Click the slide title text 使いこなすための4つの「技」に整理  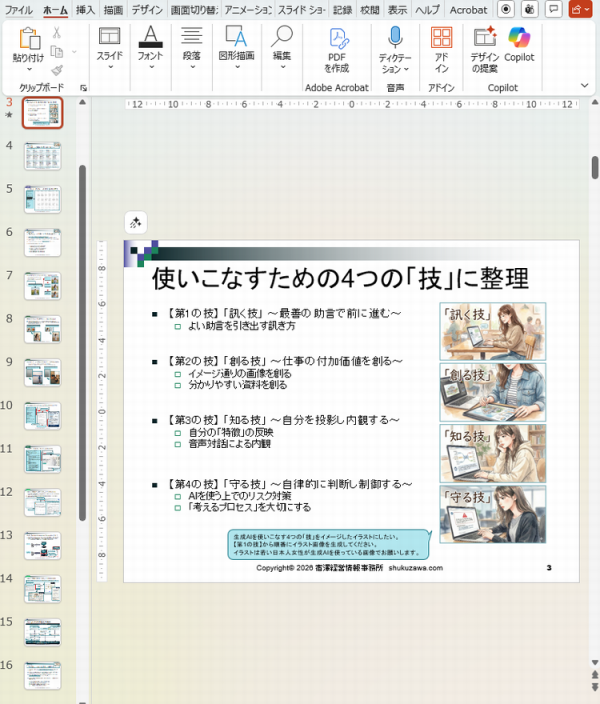click(x=340, y=277)
